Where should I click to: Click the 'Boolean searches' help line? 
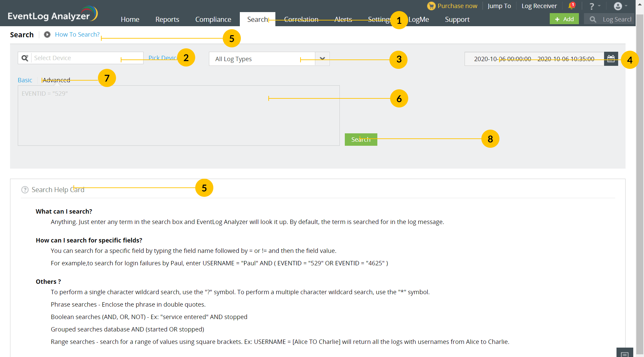[149, 317]
